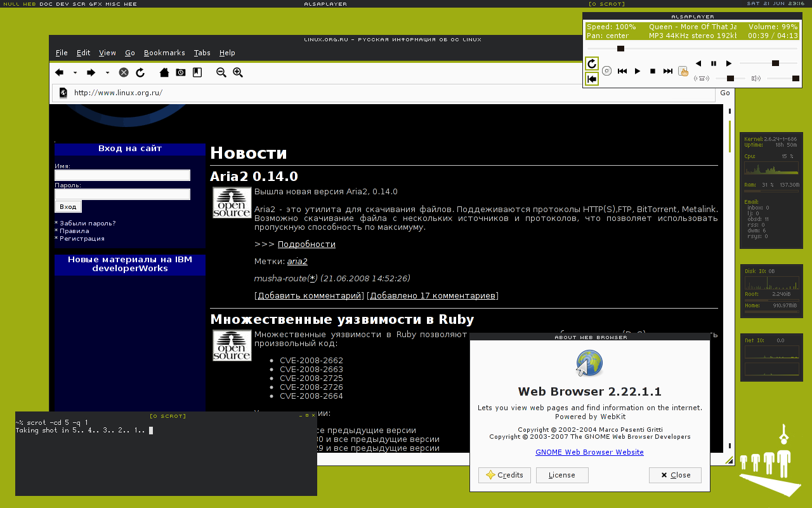Open the Регистрация link
The image size is (812, 508).
(x=82, y=239)
